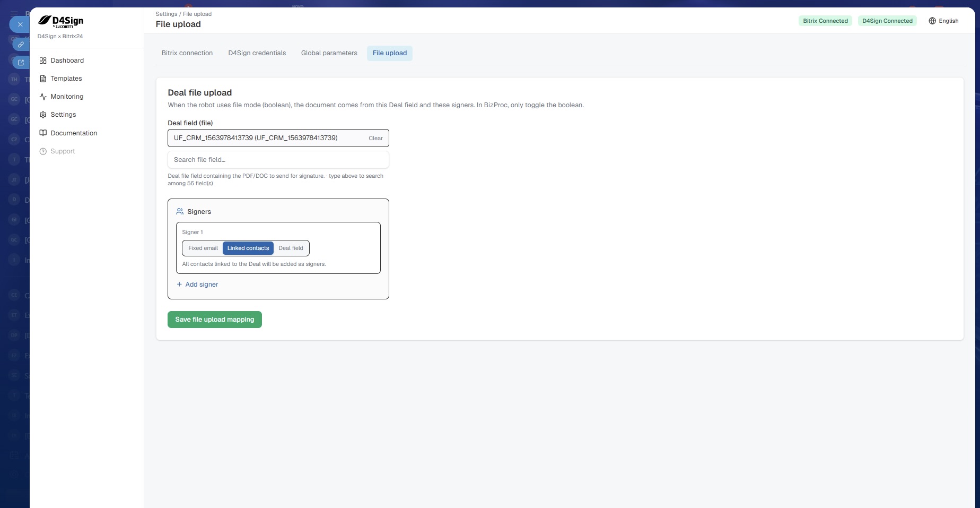
Task: Click the D4Sign logo
Action: (x=60, y=21)
